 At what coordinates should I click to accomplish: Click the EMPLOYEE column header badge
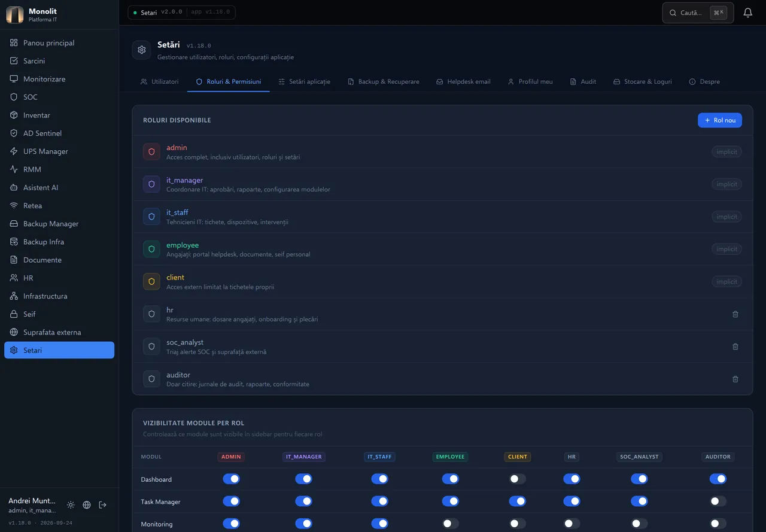pyautogui.click(x=450, y=457)
